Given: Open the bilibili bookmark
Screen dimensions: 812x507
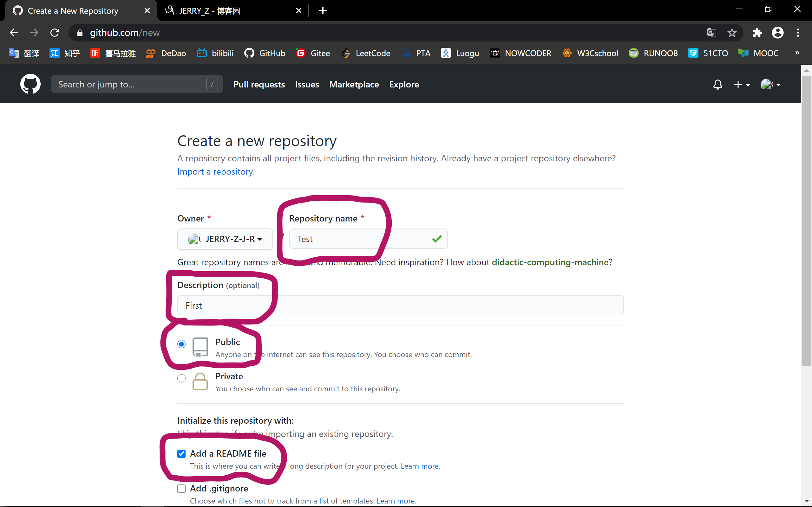Looking at the screenshot, I should tap(215, 53).
